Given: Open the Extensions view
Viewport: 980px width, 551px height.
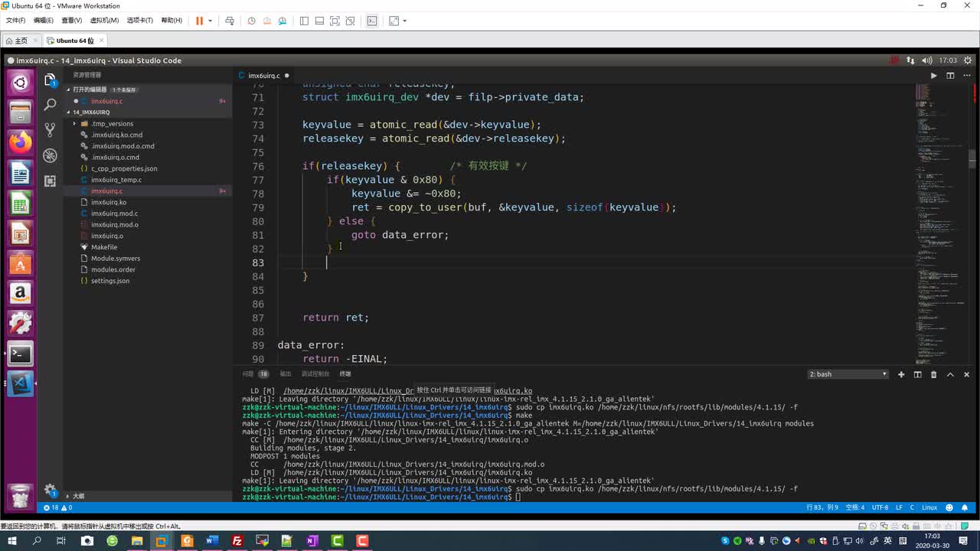Looking at the screenshot, I should (x=51, y=181).
